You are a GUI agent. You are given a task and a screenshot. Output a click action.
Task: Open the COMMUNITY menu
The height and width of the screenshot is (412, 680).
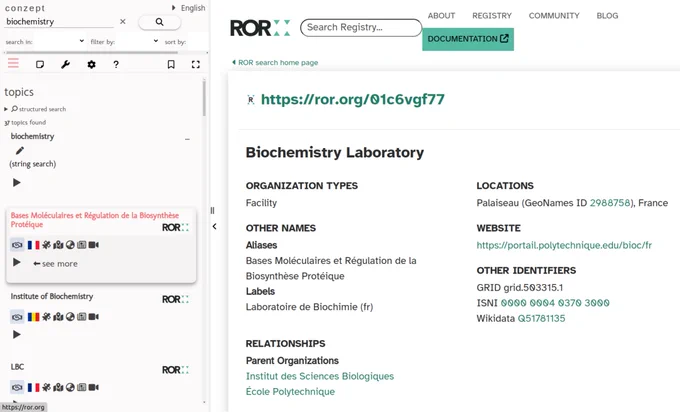coord(554,16)
